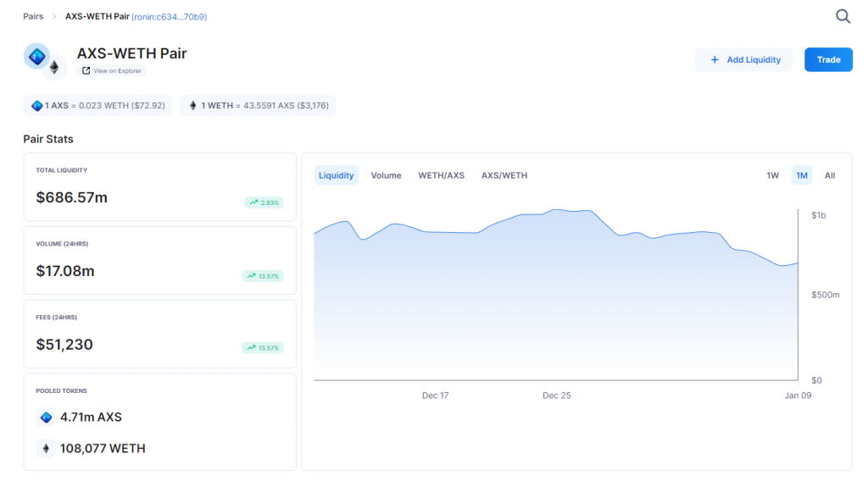Go back to Pairs breadcrumb link
This screenshot has width=868, height=487.
pos(33,17)
